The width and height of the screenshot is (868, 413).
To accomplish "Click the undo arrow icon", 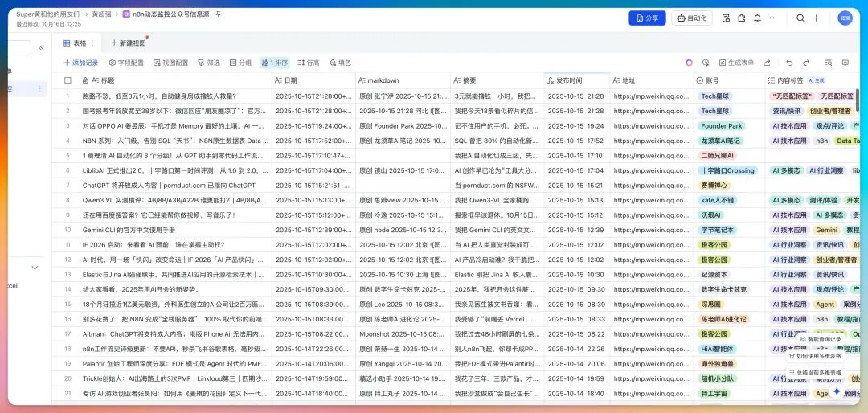I will point(789,63).
